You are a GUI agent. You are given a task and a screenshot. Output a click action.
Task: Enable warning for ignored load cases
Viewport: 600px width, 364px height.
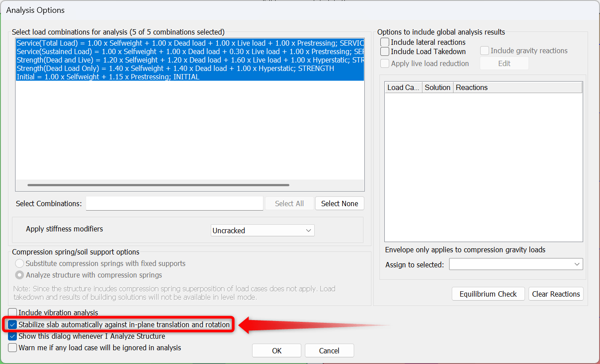12,348
